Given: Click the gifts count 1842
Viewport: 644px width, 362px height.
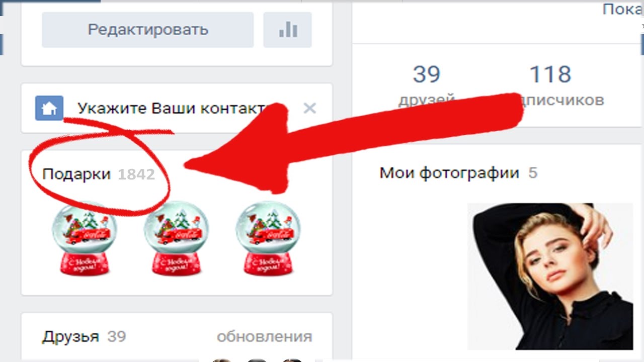Looking at the screenshot, I should point(136,174).
